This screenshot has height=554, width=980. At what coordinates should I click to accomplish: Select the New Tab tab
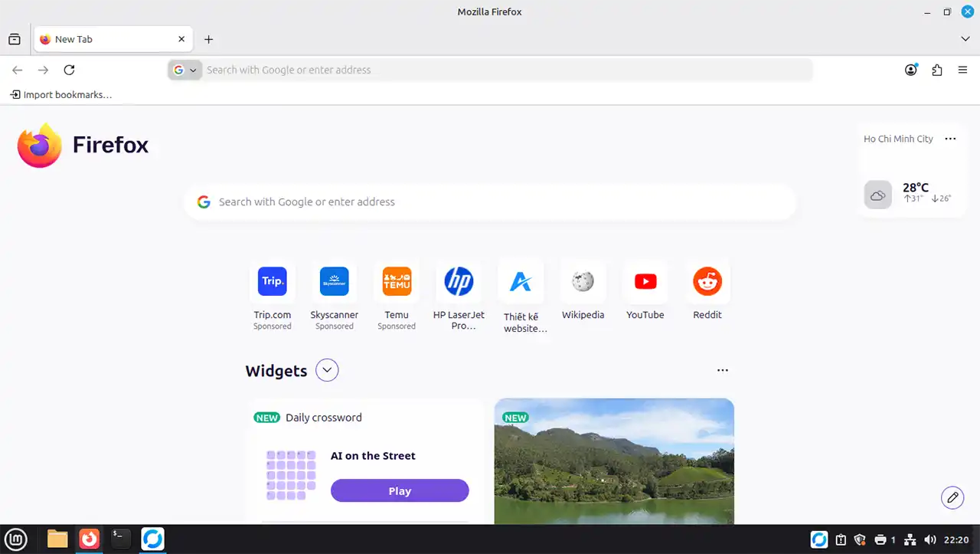click(x=113, y=39)
